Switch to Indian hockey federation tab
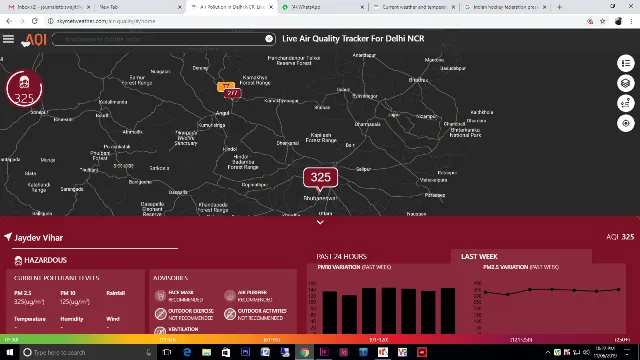This screenshot has width=640, height=360. tap(504, 7)
